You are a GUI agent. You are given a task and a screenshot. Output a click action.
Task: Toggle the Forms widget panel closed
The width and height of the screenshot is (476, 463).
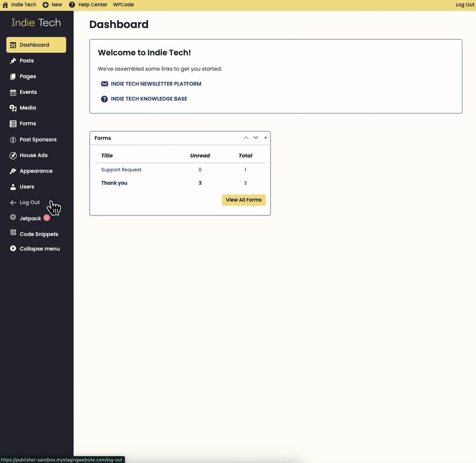click(265, 138)
